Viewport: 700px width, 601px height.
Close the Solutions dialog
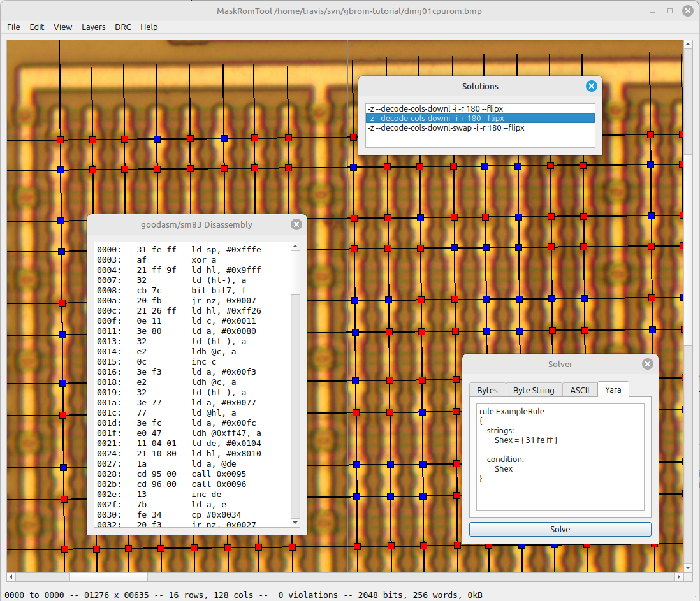click(591, 86)
